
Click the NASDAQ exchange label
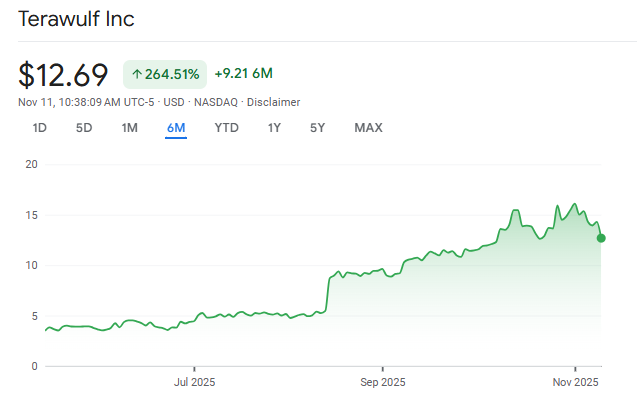point(214,102)
